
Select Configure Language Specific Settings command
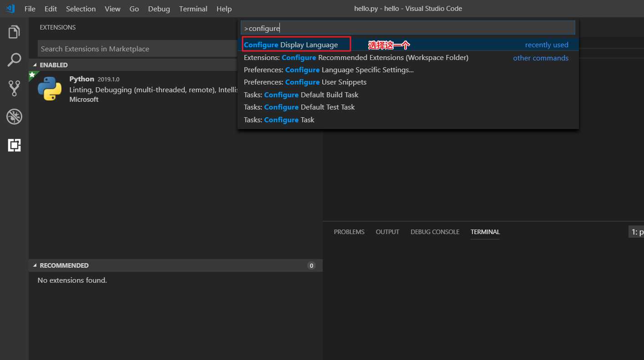[408, 70]
